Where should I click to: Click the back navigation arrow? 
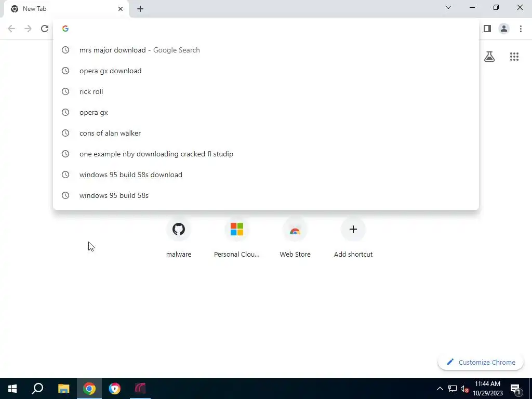[11, 29]
